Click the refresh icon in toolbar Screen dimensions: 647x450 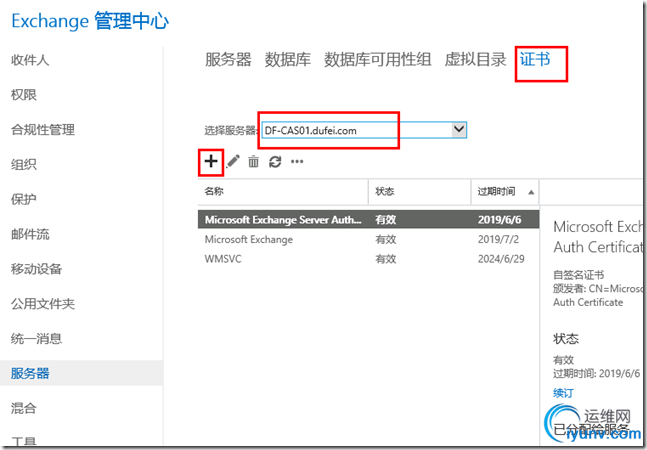pos(275,162)
